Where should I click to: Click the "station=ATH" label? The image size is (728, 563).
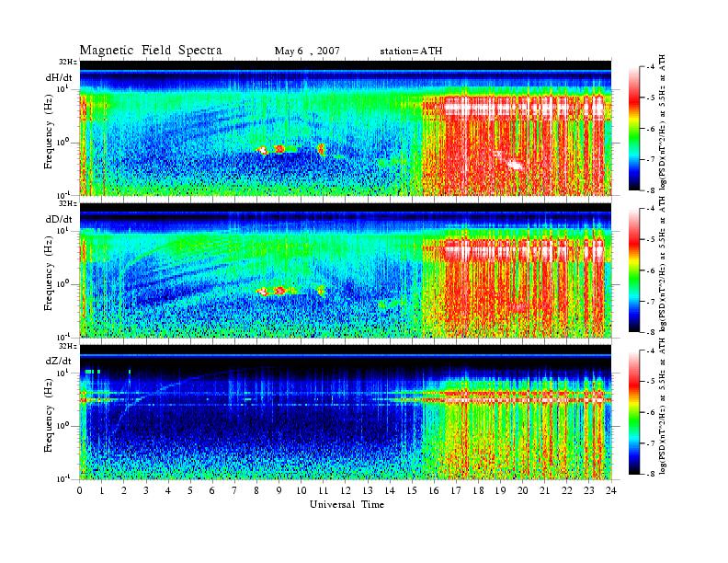(x=411, y=52)
